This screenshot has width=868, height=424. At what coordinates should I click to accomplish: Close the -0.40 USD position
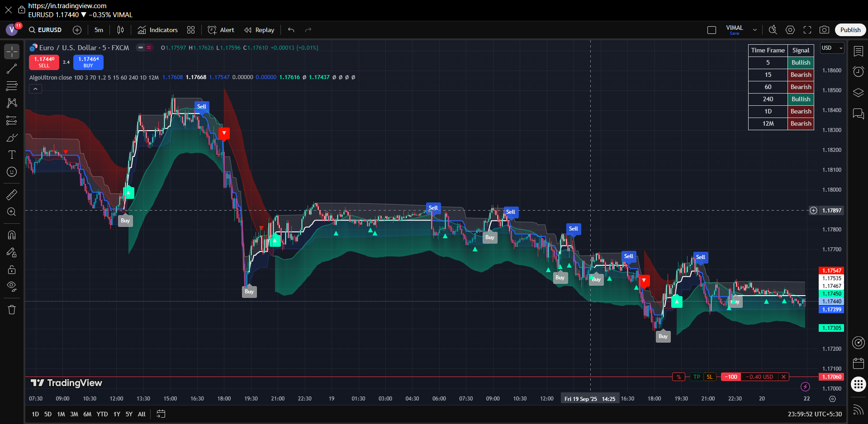pyautogui.click(x=784, y=377)
